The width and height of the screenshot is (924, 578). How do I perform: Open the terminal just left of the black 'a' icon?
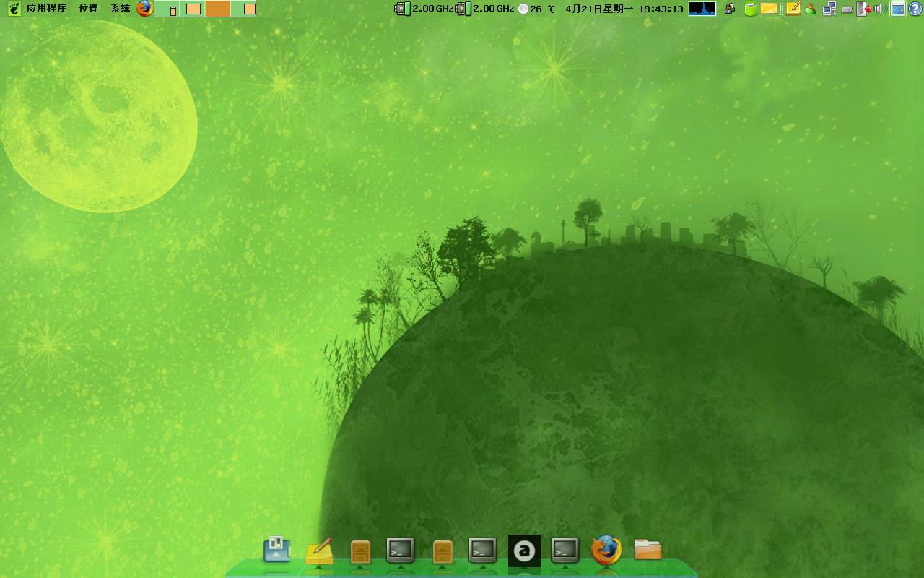pyautogui.click(x=483, y=551)
